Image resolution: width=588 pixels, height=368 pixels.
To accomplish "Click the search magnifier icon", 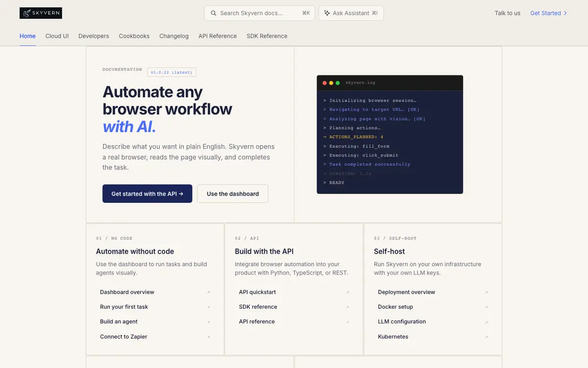I will pos(214,13).
